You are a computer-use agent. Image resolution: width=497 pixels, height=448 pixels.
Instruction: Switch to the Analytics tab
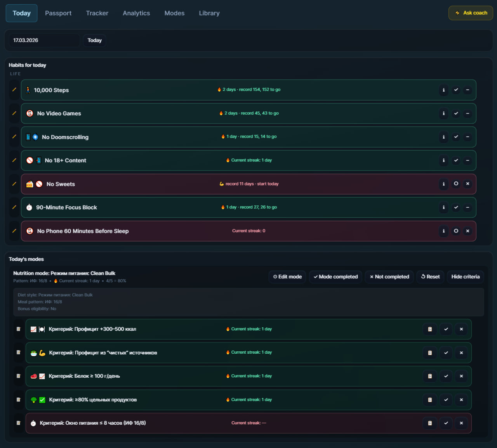pos(136,13)
